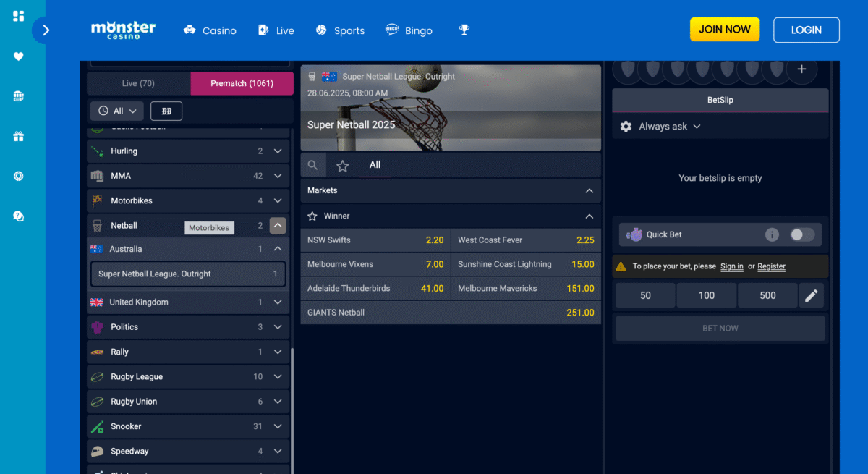This screenshot has height=474, width=868.
Task: Open the Live section
Action: pos(276,30)
